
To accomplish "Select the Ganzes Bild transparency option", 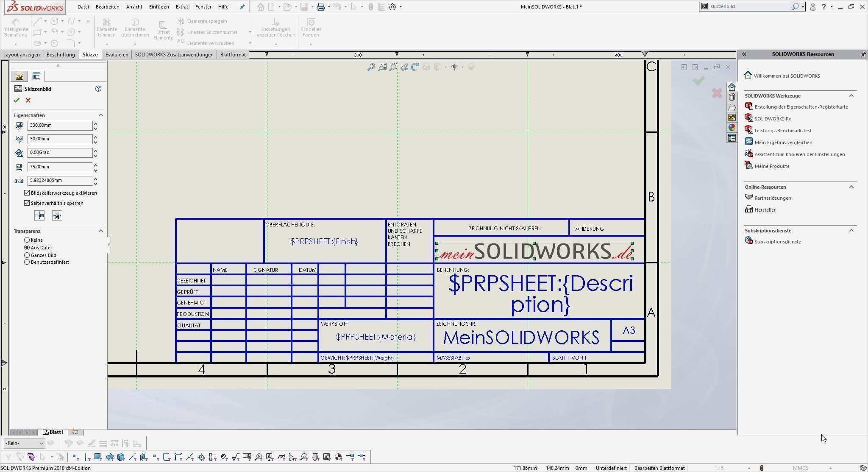I will 27,255.
